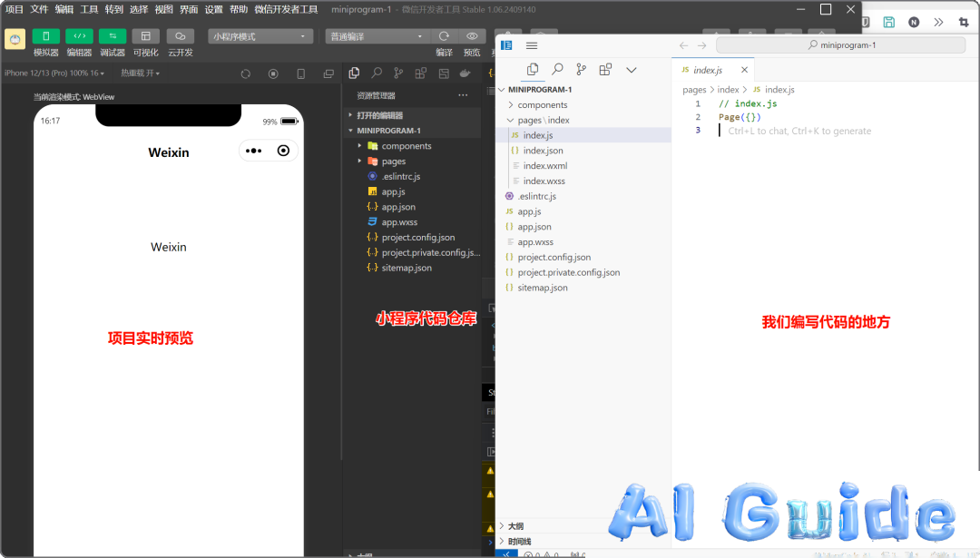Switch to the index.js editor tab
This screenshot has height=558, width=980.
[x=708, y=70]
